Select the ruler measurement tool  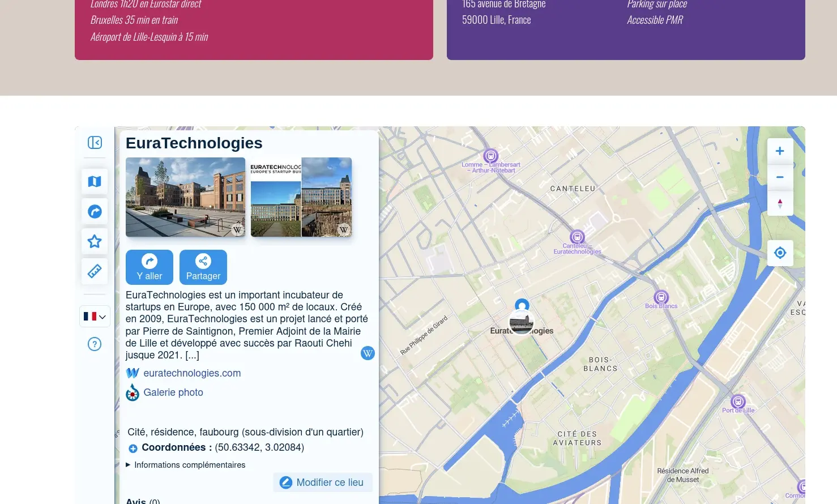(95, 271)
